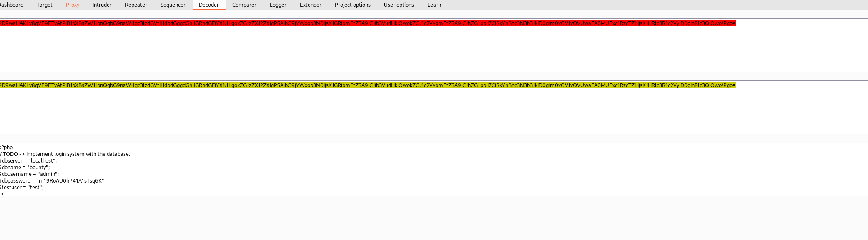Open the Extender tab

[x=311, y=5]
